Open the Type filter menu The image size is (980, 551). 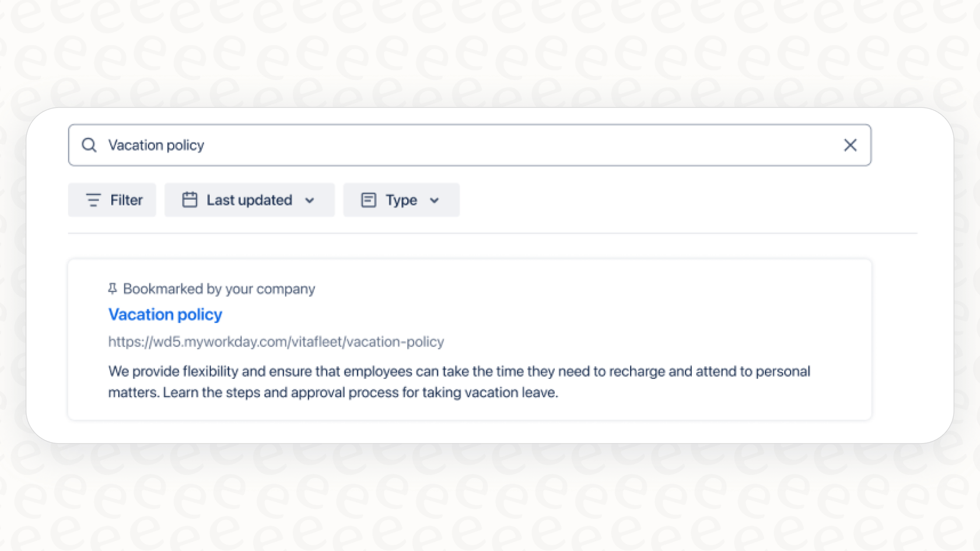(401, 200)
